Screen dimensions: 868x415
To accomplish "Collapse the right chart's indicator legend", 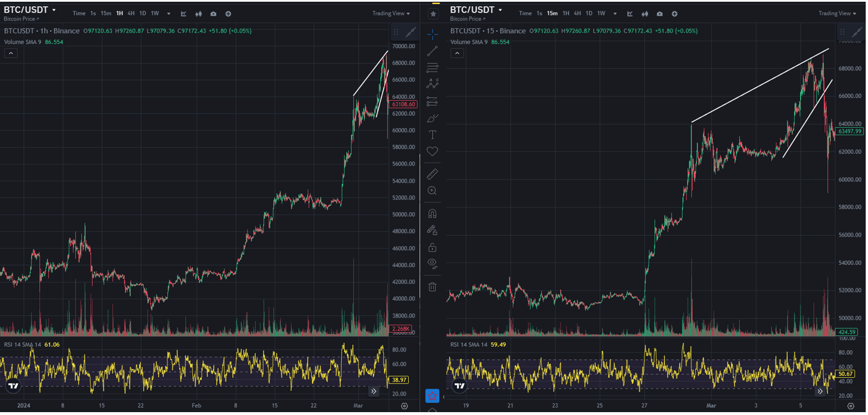I will (457, 53).
